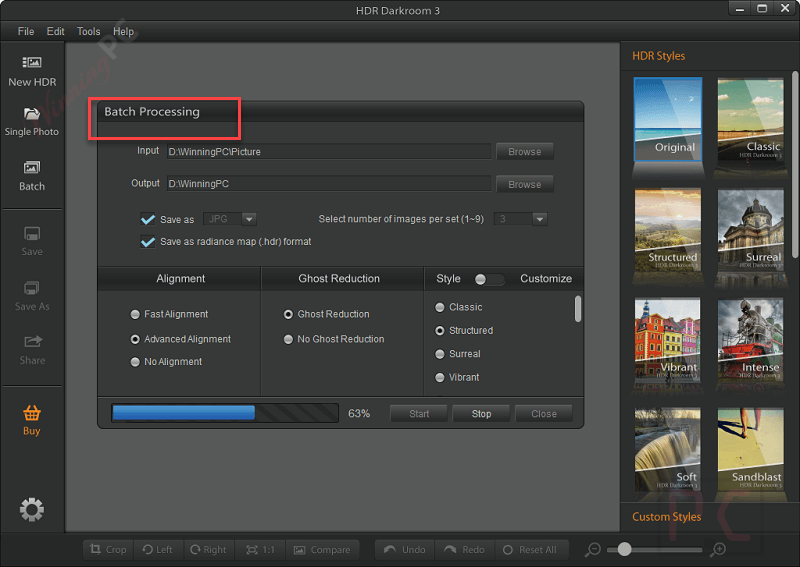Click the Buy basket icon

(32, 412)
